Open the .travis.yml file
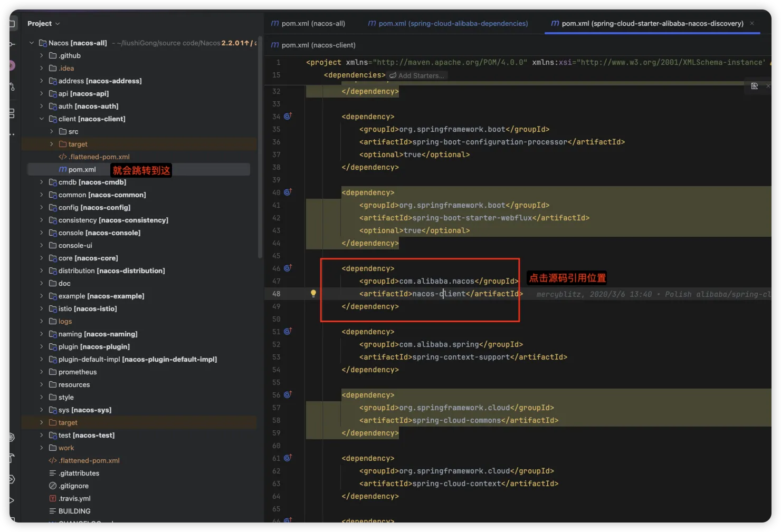This screenshot has height=532, width=781. coord(74,498)
